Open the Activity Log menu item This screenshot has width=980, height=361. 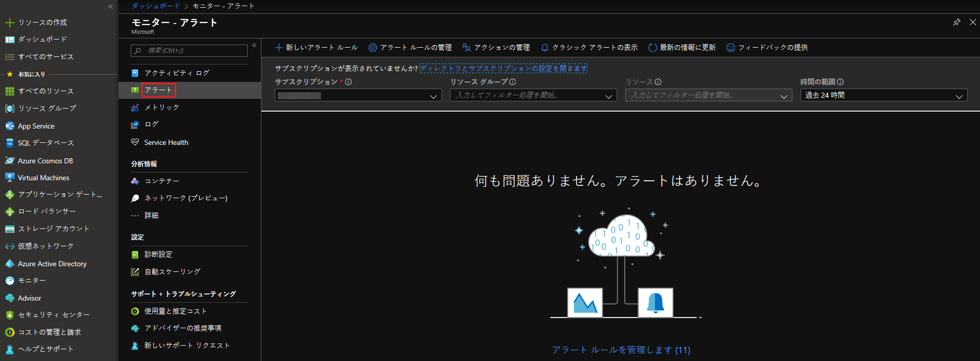(176, 73)
